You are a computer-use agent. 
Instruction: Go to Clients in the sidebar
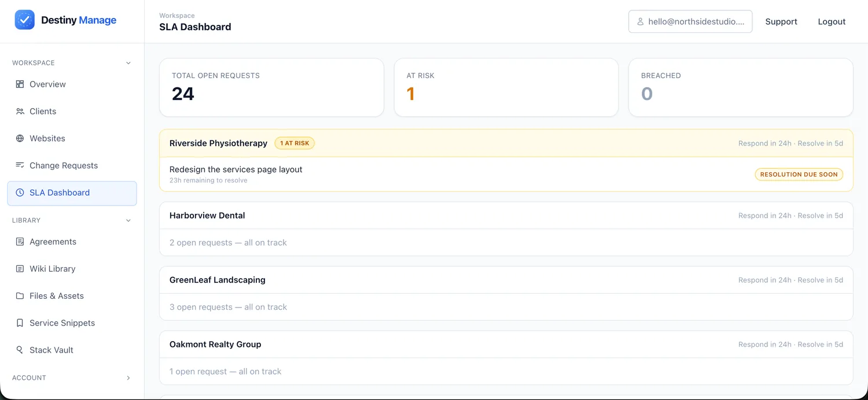[x=72, y=112]
